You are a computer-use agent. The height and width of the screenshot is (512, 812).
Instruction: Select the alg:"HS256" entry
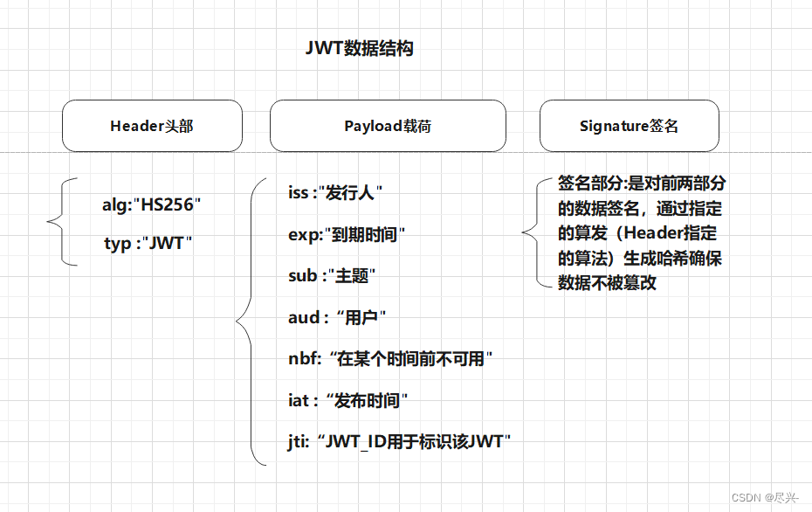coord(151,204)
